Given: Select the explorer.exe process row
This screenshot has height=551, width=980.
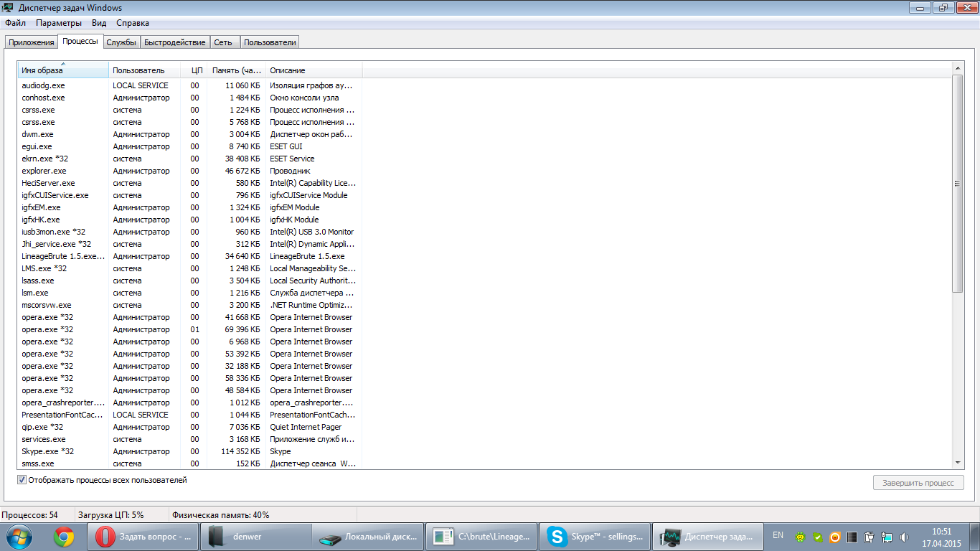Looking at the screenshot, I should (x=190, y=171).
